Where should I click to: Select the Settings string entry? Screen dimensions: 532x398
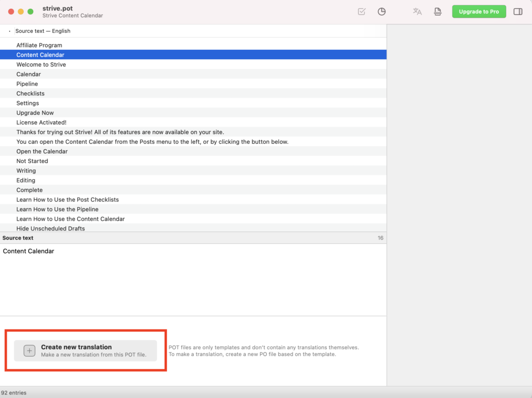193,103
